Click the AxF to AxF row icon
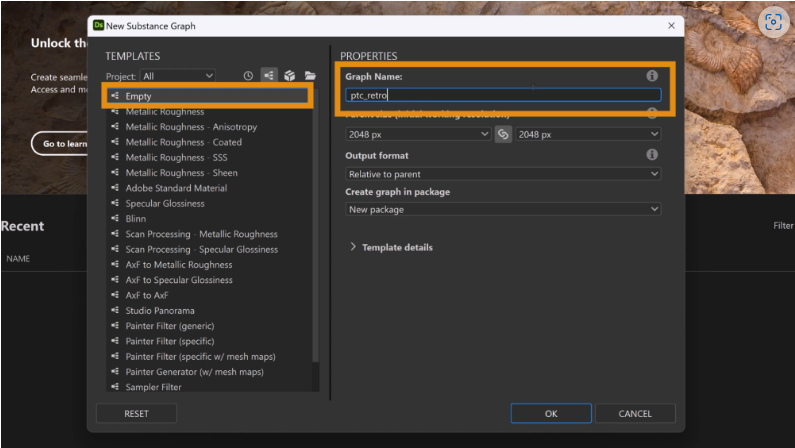Viewport: 795px width, 448px height. (115, 294)
